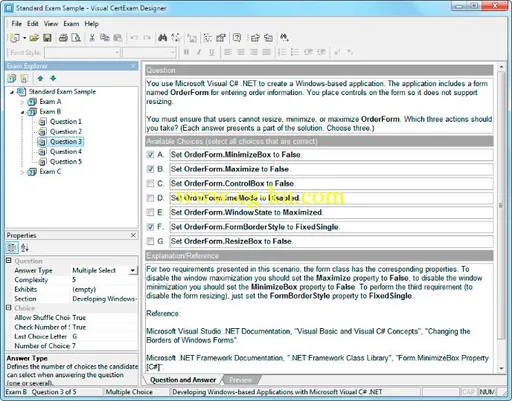512x401 pixels.
Task: Open the New exam dropdown arrow
Action: (x=24, y=38)
